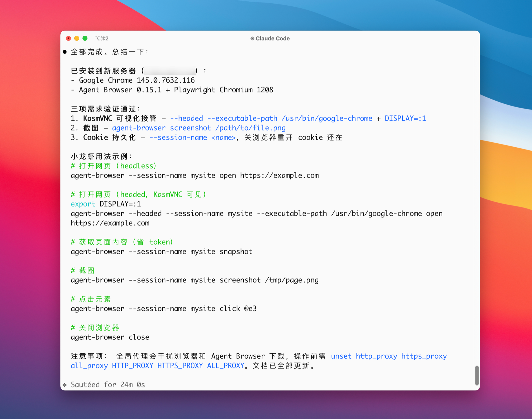Click the asterisk spinner beside Sautéed status
The image size is (532, 419).
click(65, 385)
